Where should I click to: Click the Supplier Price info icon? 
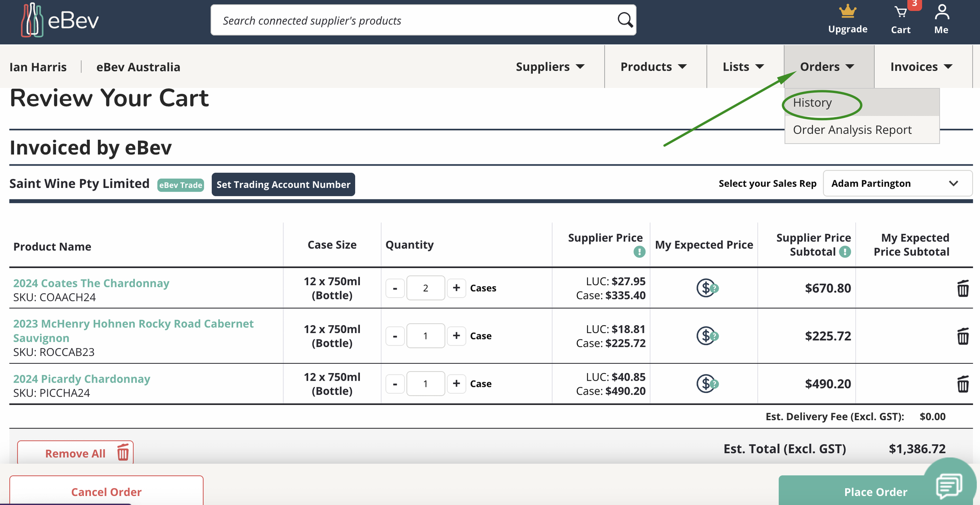[639, 252]
